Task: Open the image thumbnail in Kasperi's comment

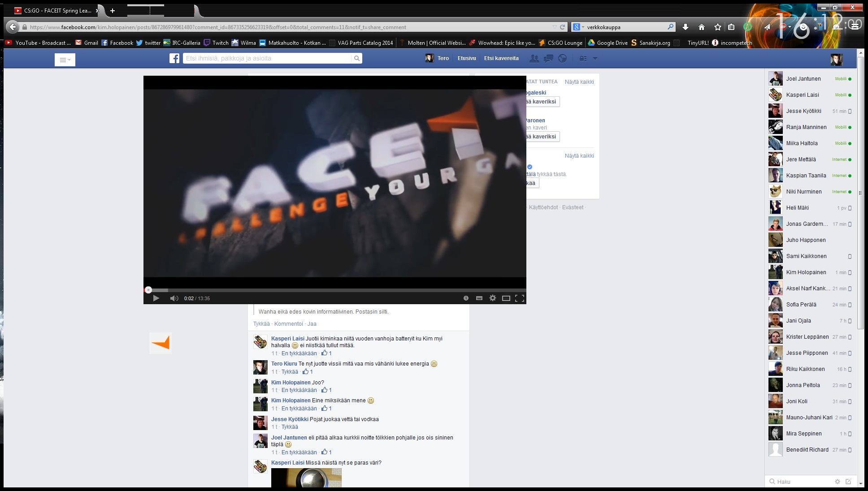Action: click(x=306, y=478)
